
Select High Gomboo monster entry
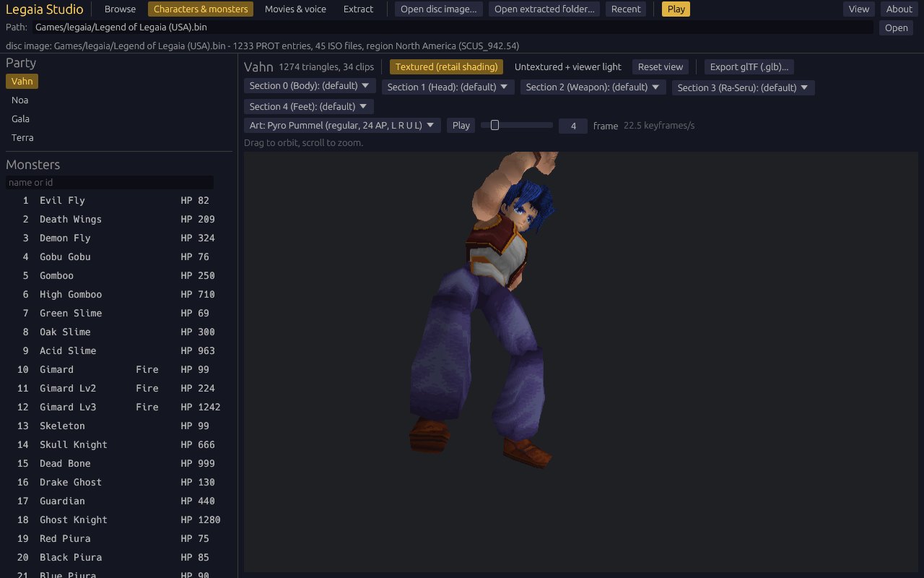(x=118, y=294)
